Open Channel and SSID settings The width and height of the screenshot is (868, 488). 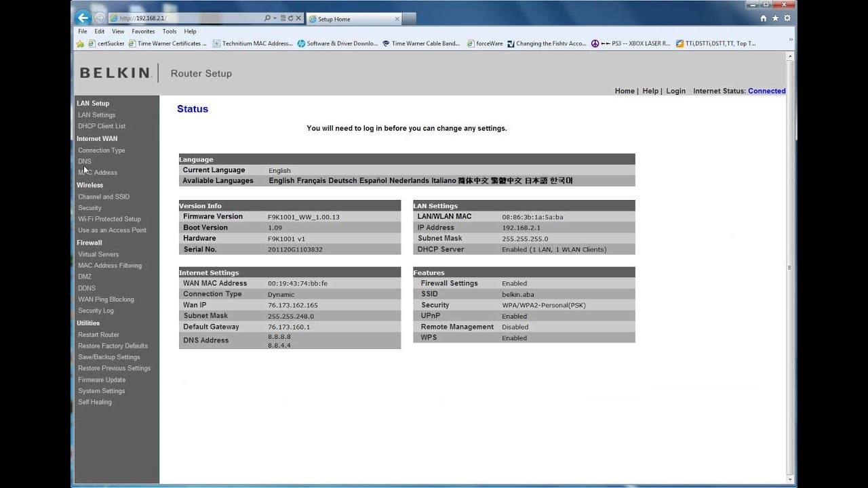point(104,197)
